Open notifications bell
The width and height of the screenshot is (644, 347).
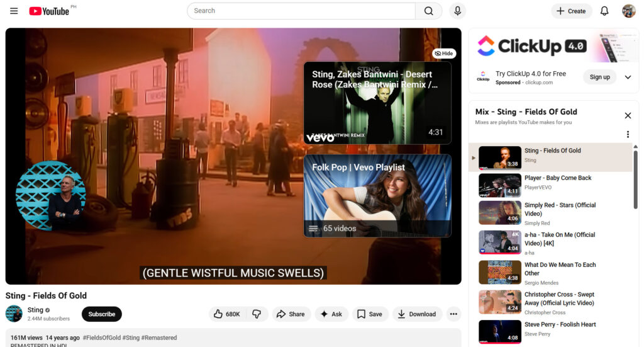604,11
